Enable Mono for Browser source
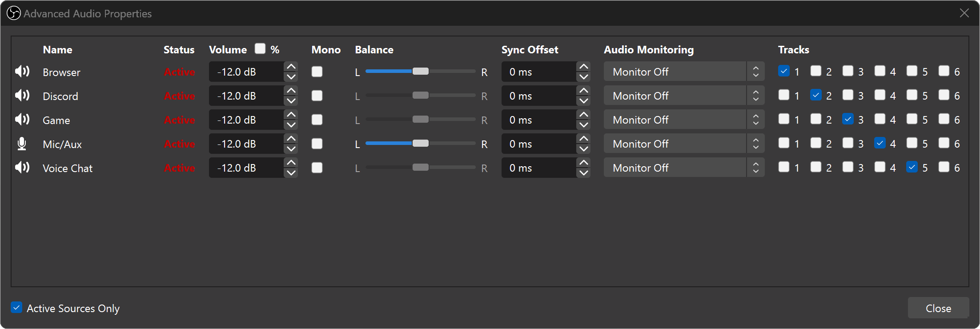This screenshot has height=329, width=980. [x=317, y=72]
